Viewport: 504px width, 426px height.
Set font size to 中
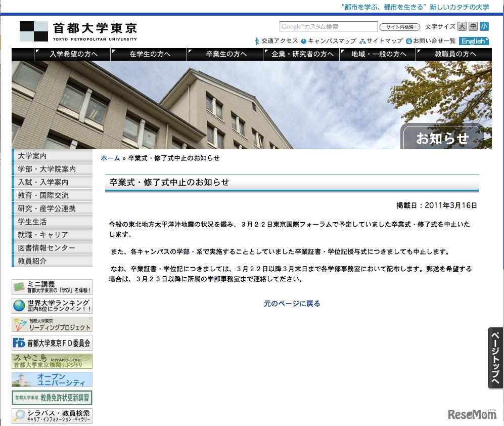tap(473, 26)
